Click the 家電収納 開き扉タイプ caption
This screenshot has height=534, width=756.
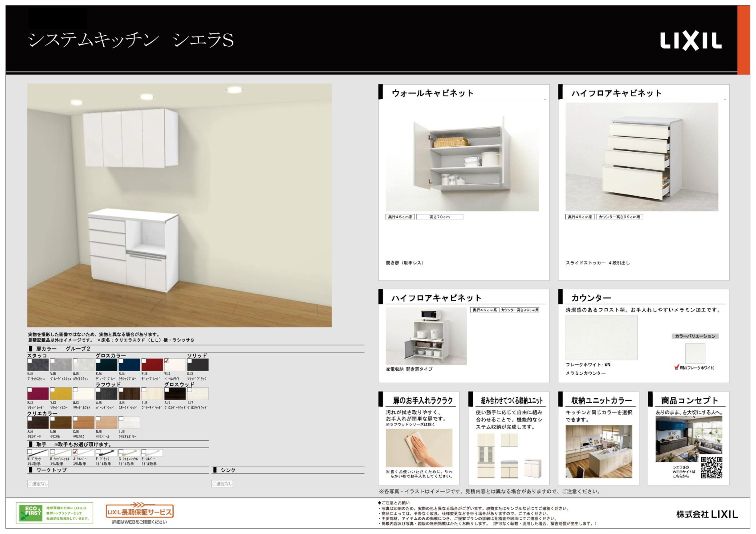click(x=409, y=369)
